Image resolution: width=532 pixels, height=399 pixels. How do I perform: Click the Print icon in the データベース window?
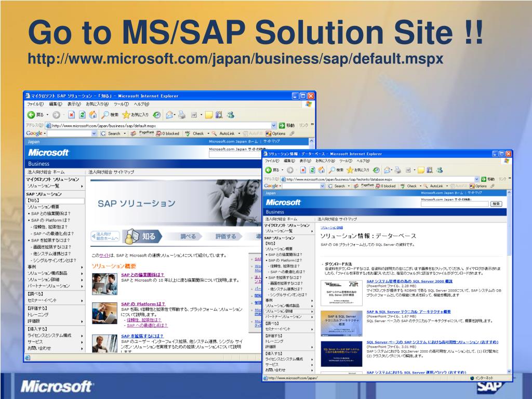point(397,169)
